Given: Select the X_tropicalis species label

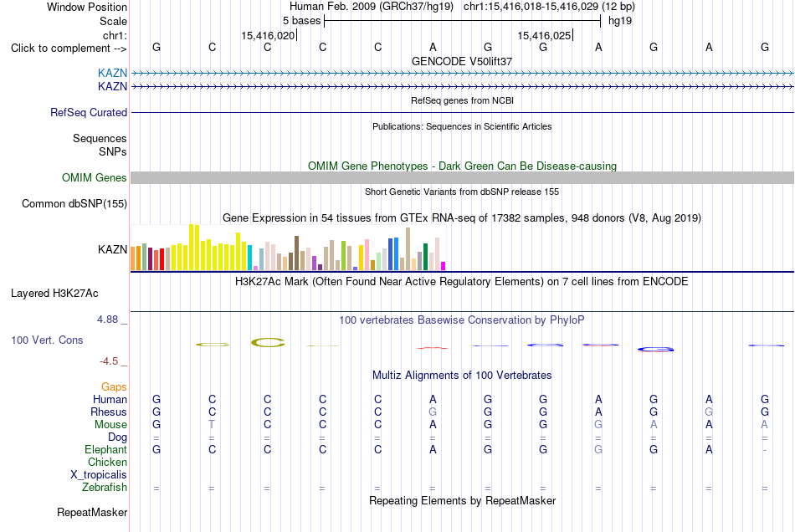Looking at the screenshot, I should point(99,475).
